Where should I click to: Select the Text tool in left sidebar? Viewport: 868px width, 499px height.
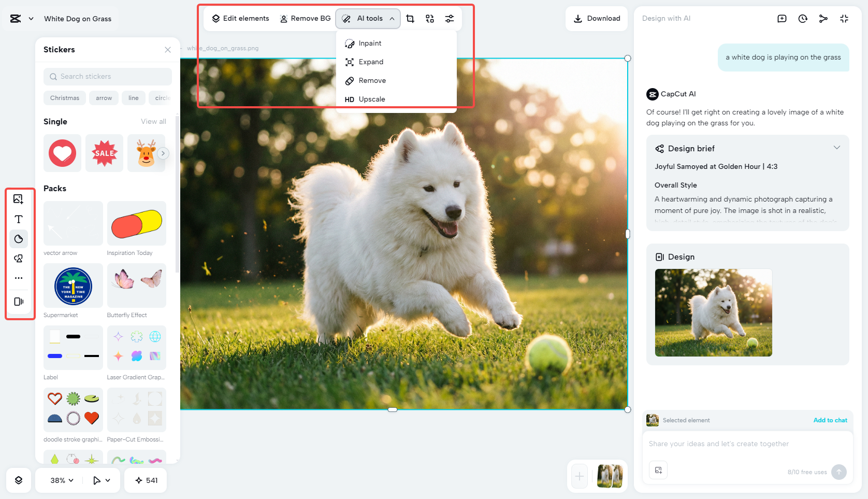19,219
